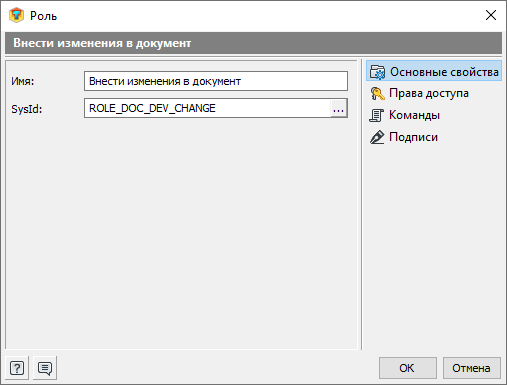Viewport: 507px width, 385px height.
Task: Click into the SysId input field
Action: (207, 108)
